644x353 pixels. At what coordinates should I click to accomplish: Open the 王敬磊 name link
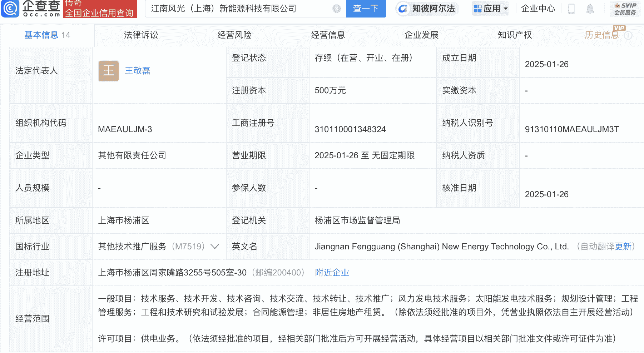point(137,71)
